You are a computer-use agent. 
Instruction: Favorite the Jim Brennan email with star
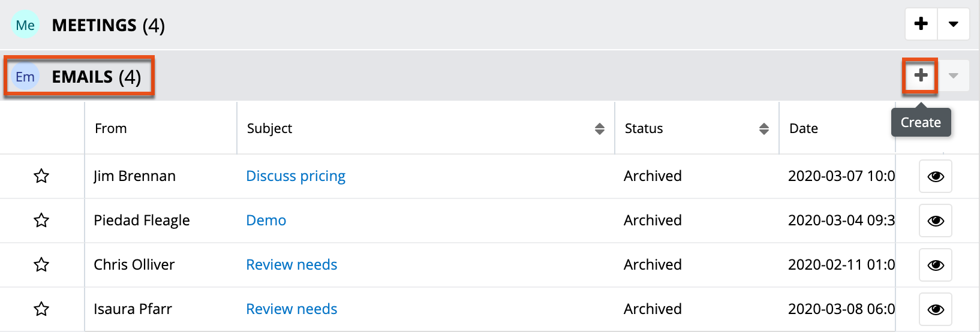pyautogui.click(x=41, y=176)
